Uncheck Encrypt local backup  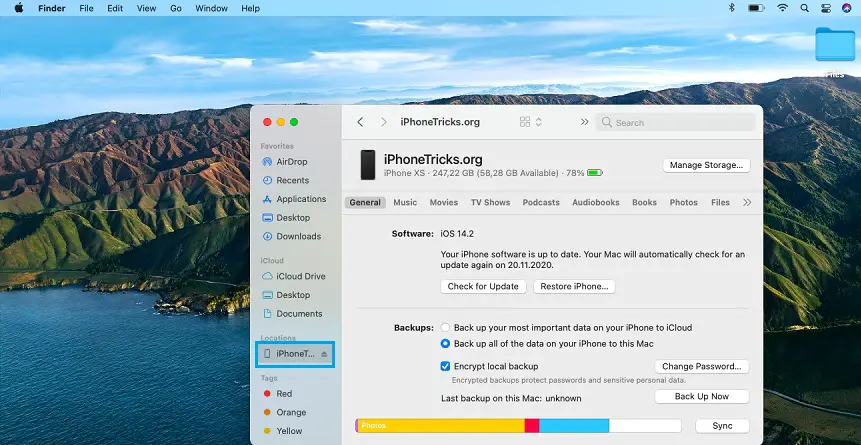coord(445,366)
